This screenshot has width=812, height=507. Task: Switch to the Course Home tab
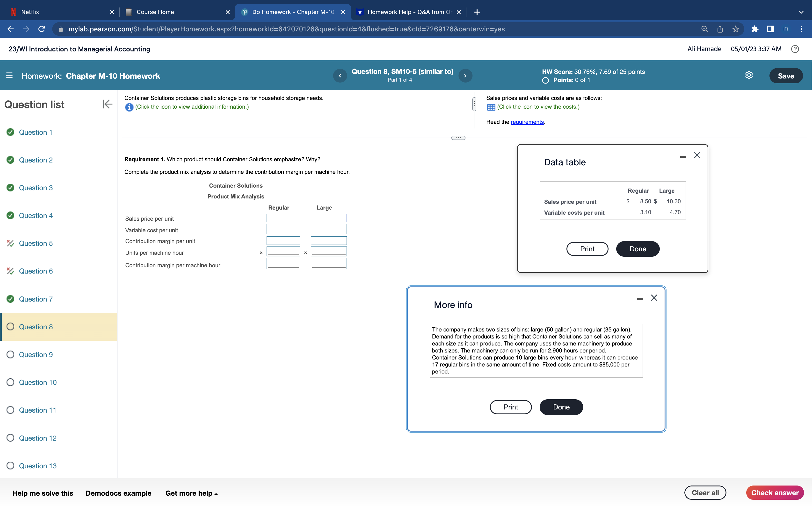pos(155,12)
